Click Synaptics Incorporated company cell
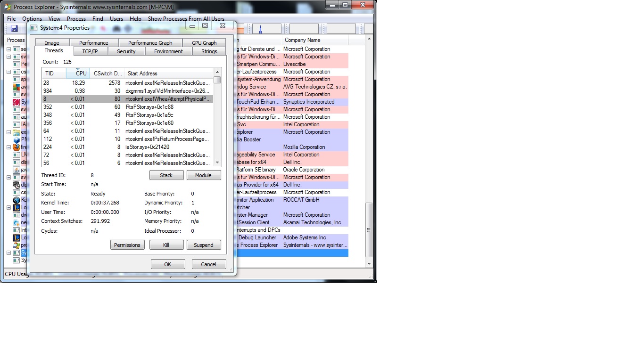Viewport: 644px width, 343px height. [309, 102]
